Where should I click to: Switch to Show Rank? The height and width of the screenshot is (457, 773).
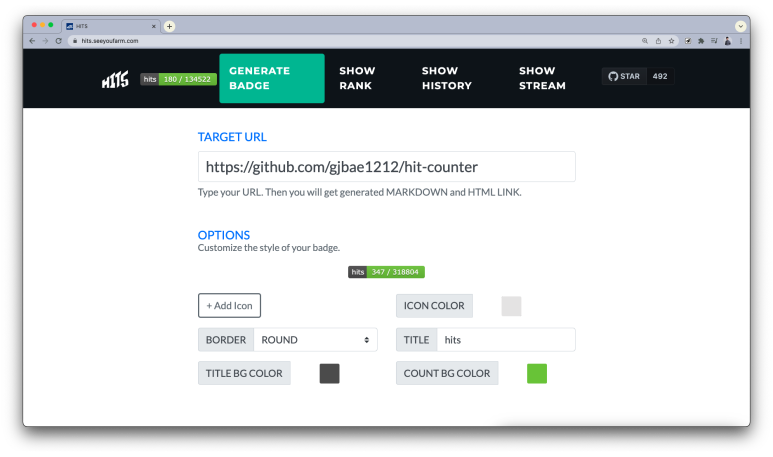click(x=357, y=78)
